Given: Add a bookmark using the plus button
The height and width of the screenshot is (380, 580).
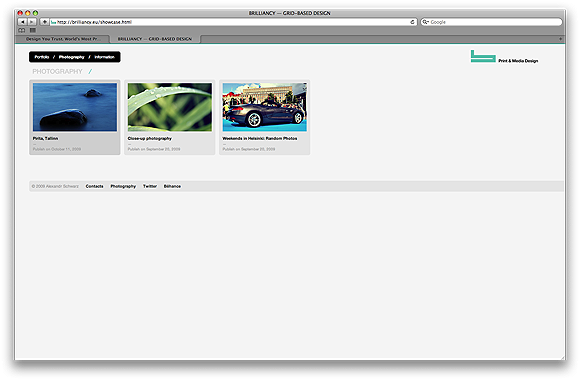Looking at the screenshot, I should pyautogui.click(x=44, y=22).
